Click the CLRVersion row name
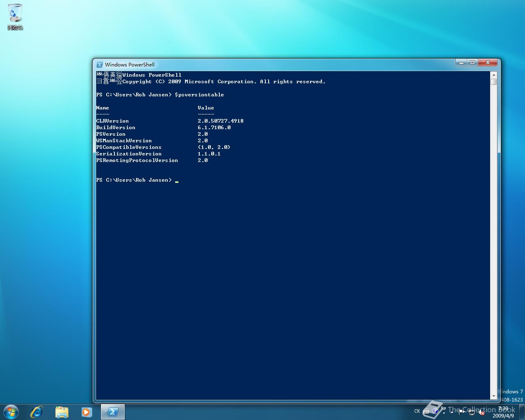The image size is (525, 420). [112, 121]
